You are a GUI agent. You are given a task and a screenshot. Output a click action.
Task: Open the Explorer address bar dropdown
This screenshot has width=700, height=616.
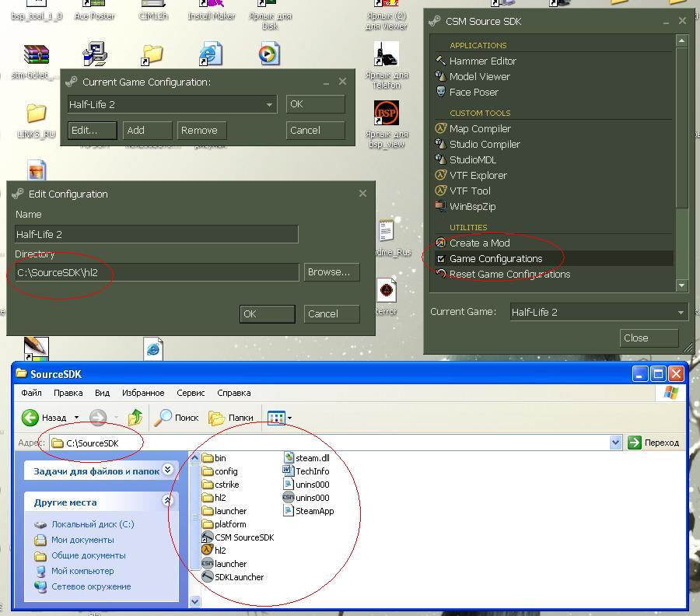616,443
